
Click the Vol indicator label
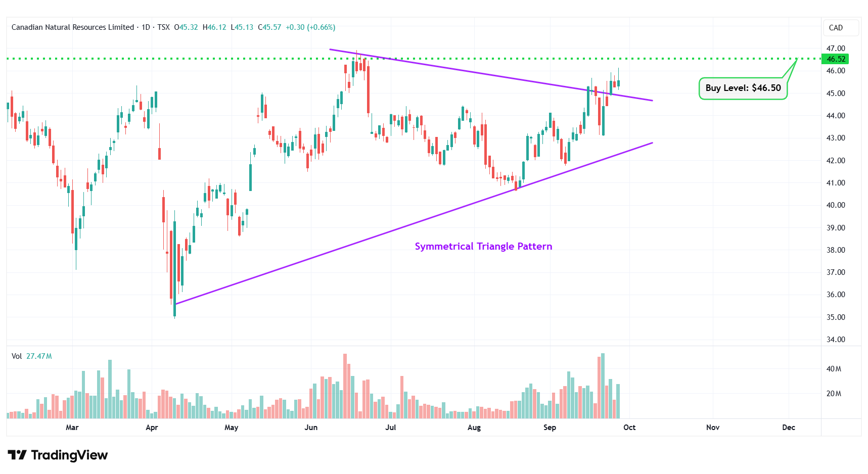pyautogui.click(x=17, y=356)
